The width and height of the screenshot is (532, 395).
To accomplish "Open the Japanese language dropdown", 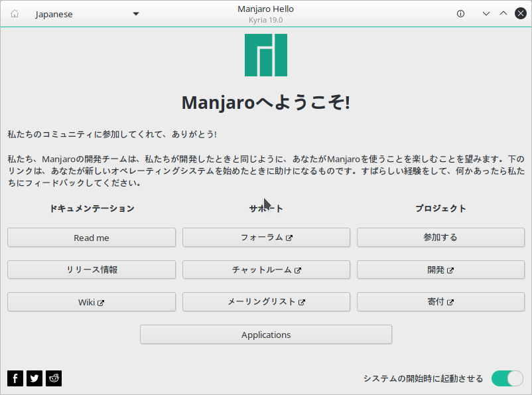I will [x=87, y=14].
